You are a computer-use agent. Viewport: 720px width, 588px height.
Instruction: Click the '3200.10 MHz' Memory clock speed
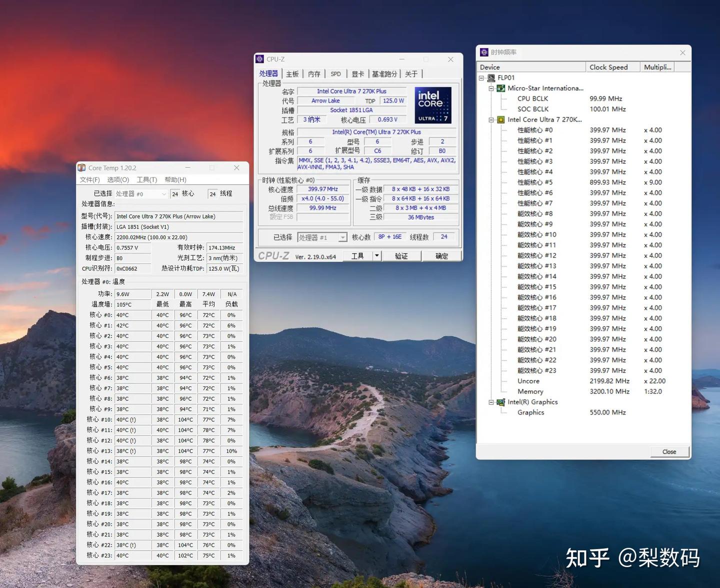point(609,391)
